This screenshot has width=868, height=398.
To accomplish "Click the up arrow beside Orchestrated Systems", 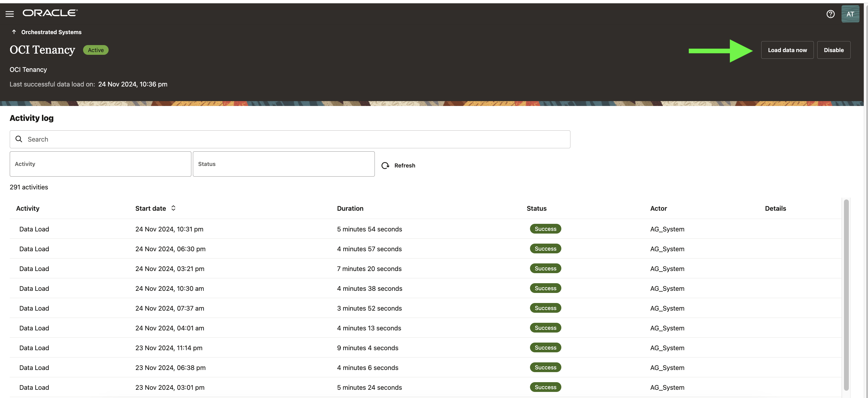I will tap(14, 32).
